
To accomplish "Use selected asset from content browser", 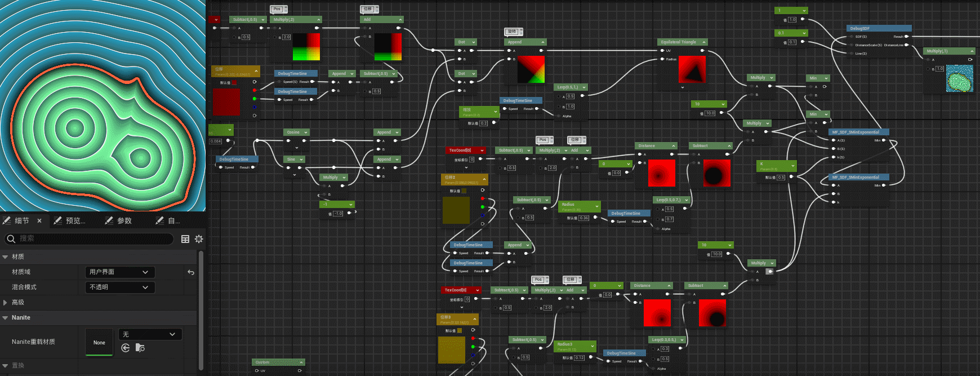I will click(126, 348).
